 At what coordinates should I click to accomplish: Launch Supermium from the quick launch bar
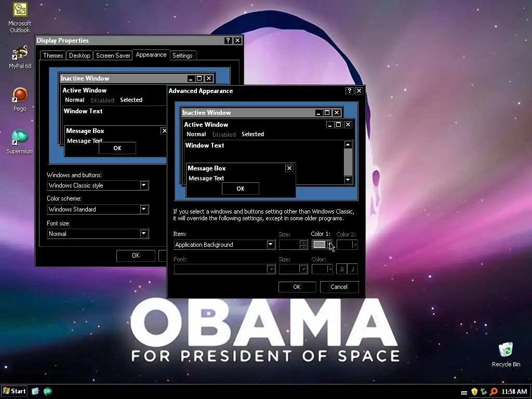tap(48, 391)
